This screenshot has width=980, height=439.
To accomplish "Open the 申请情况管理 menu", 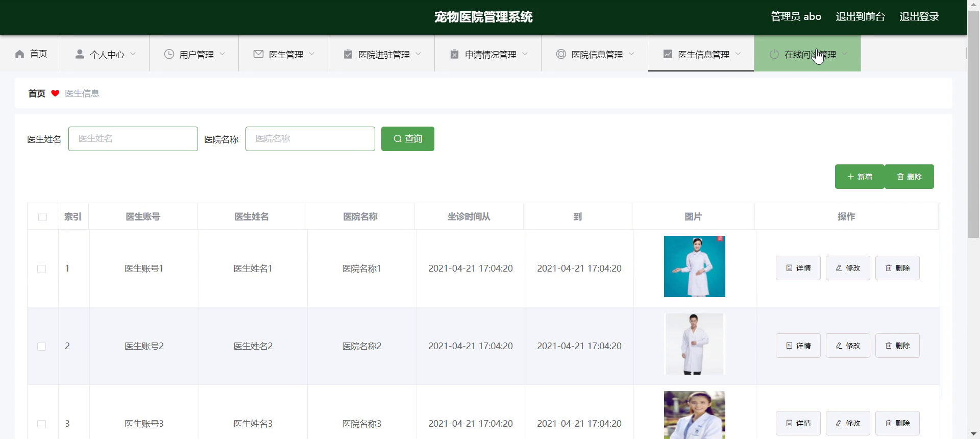I will [x=488, y=53].
